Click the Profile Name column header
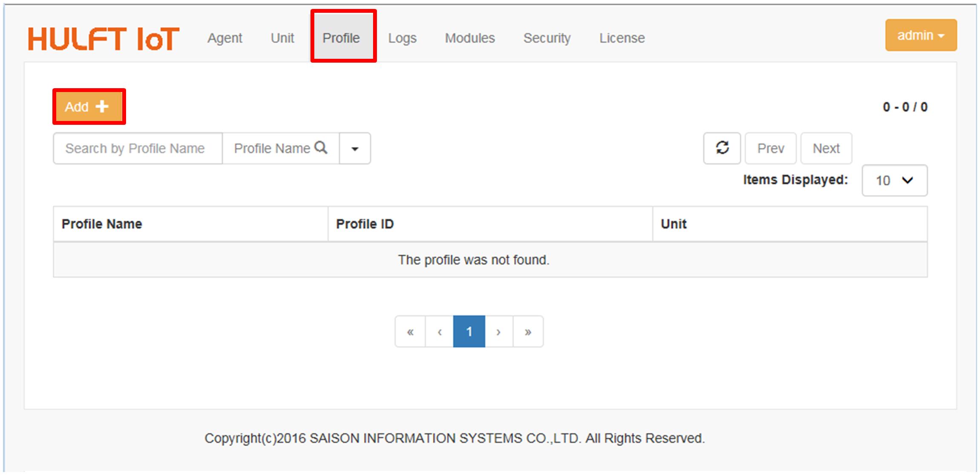The height and width of the screenshot is (475, 980). 190,224
